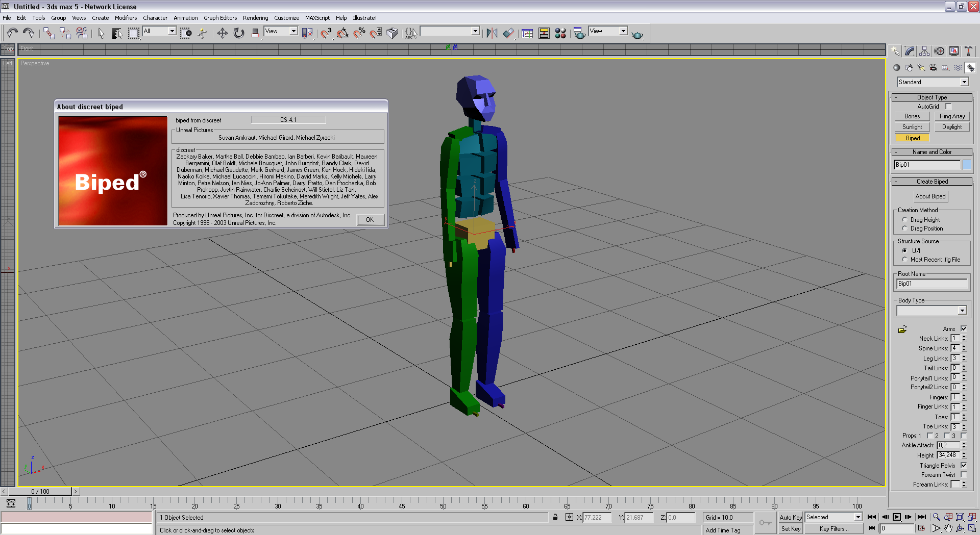Click the Zoom magnifier viewport tool
The width and height of the screenshot is (980, 535).
click(x=936, y=517)
